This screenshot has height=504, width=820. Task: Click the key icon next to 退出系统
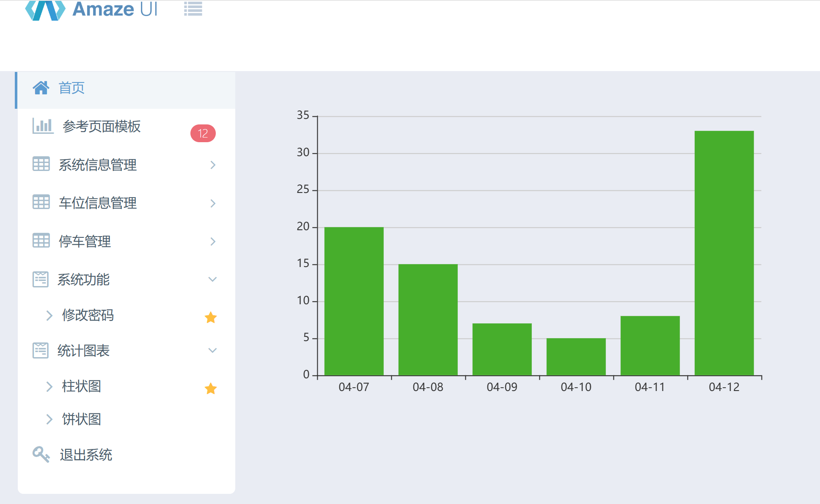[x=41, y=454]
